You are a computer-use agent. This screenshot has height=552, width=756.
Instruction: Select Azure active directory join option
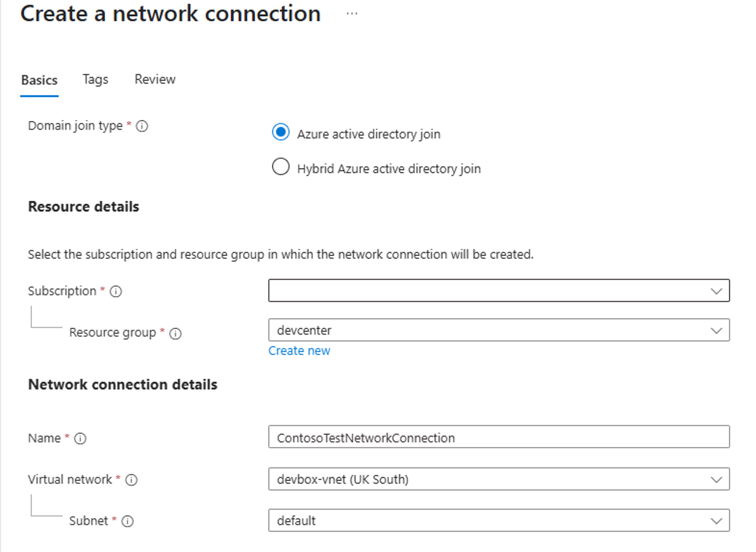pyautogui.click(x=281, y=132)
